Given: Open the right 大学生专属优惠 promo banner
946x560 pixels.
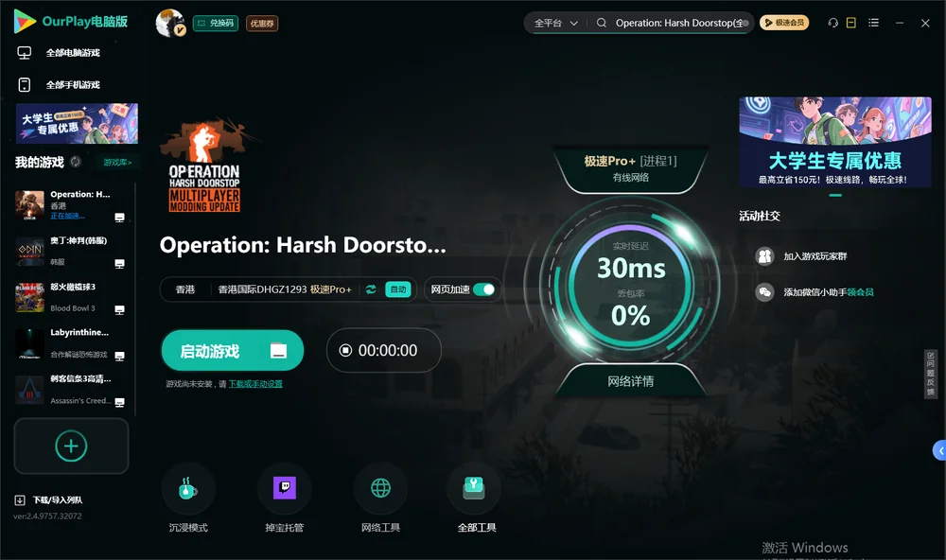Looking at the screenshot, I should tap(835, 142).
